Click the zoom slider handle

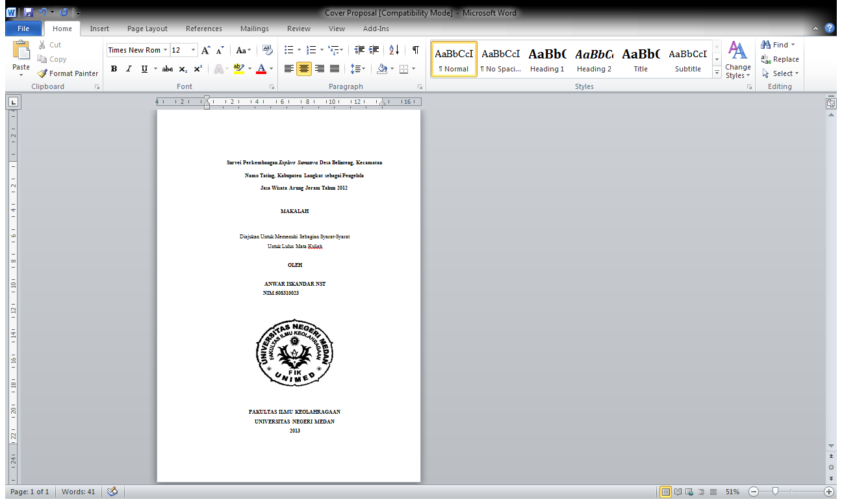[x=775, y=492]
